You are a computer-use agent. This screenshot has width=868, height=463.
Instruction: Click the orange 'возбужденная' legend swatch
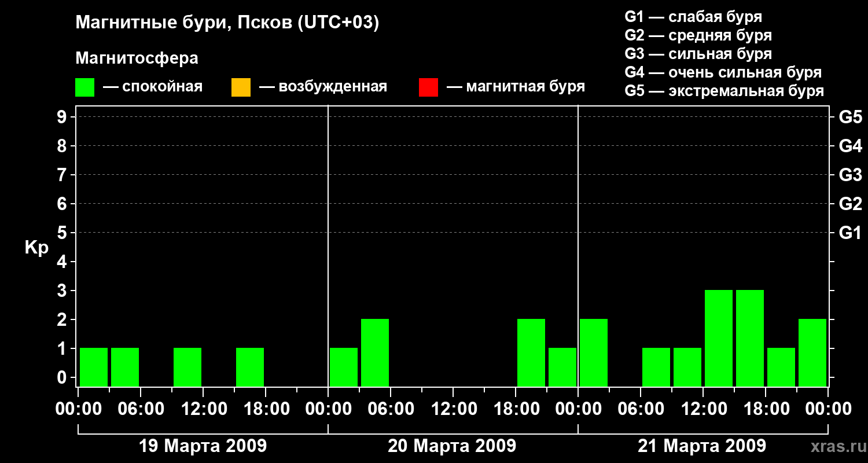click(241, 87)
